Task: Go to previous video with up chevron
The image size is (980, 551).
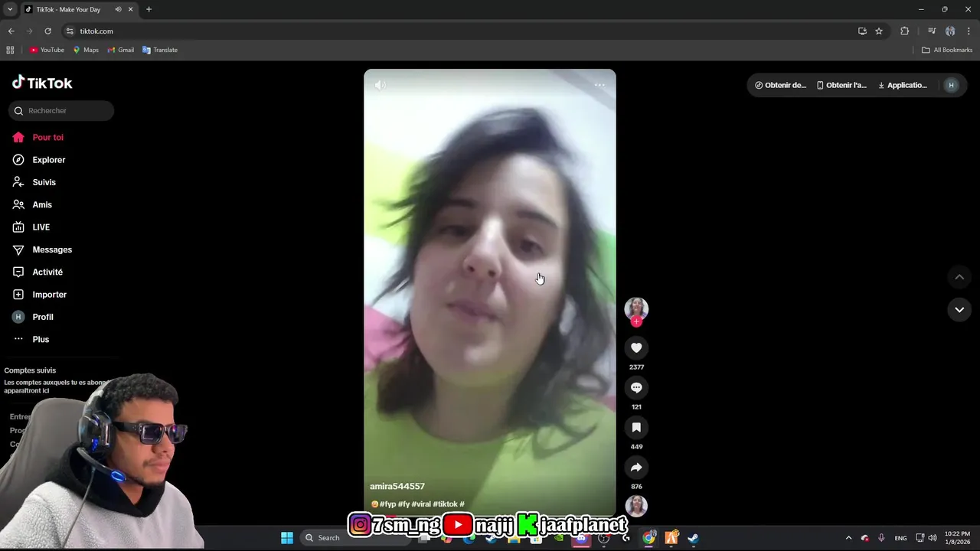Action: pyautogui.click(x=959, y=277)
